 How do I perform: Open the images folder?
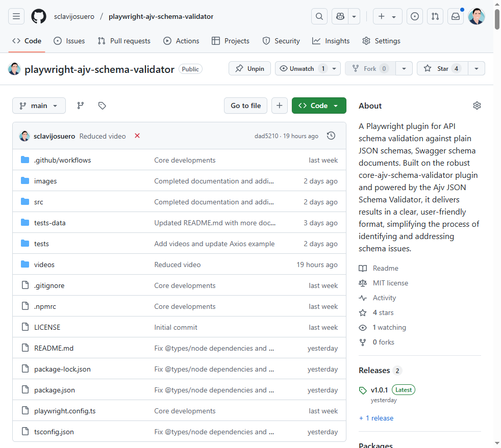coord(45,181)
